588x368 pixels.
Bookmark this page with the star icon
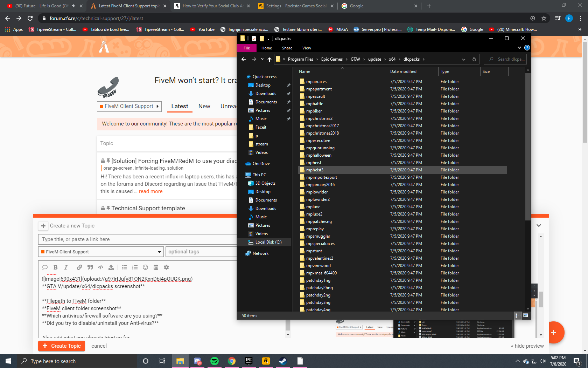coord(544,18)
